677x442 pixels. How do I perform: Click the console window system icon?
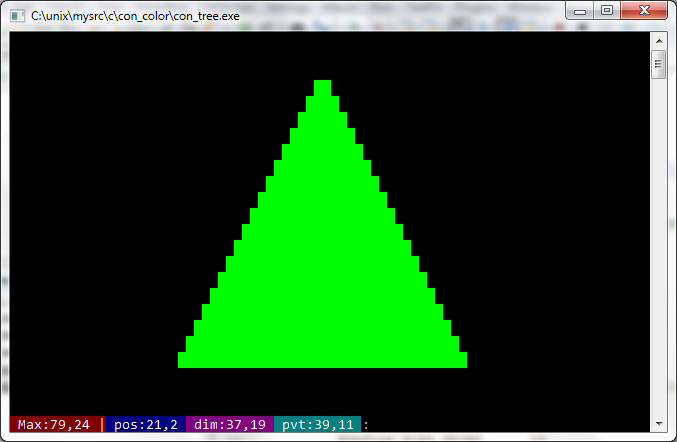17,16
